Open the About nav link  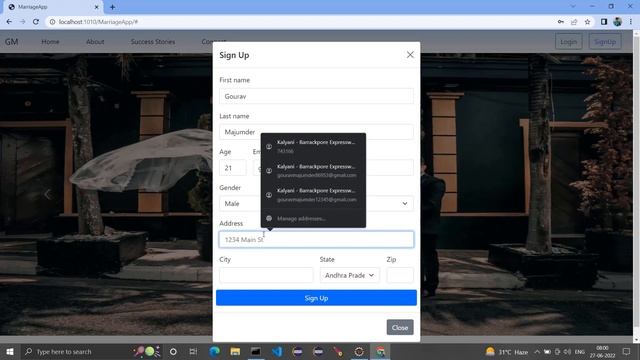coord(95,42)
